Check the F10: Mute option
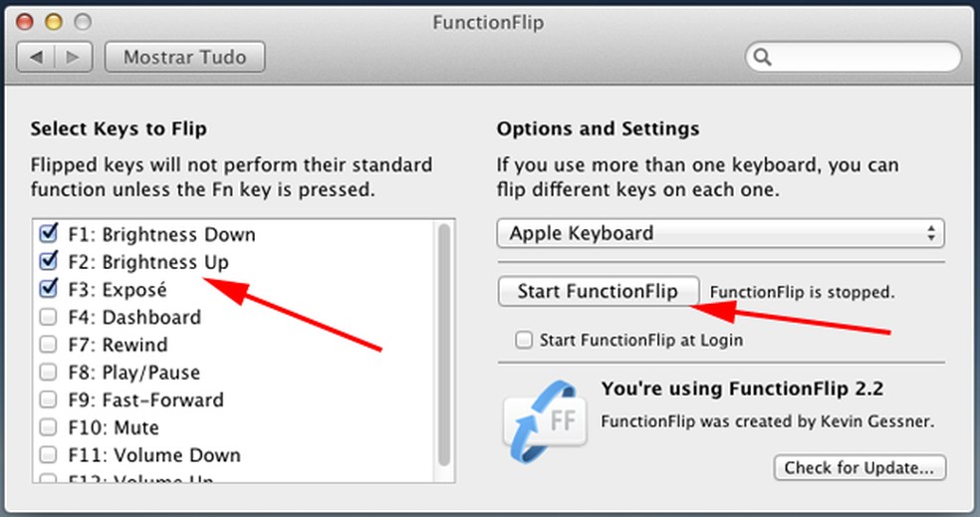980x517 pixels. click(x=48, y=428)
